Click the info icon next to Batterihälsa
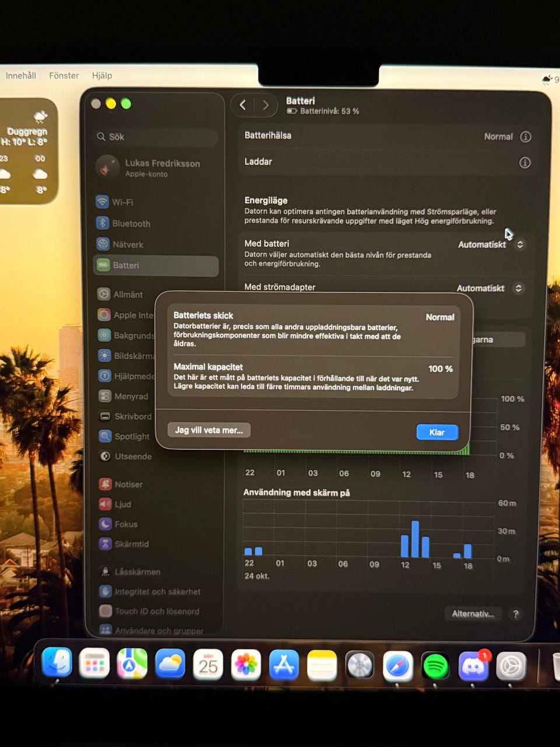The height and width of the screenshot is (747, 560). (526, 137)
